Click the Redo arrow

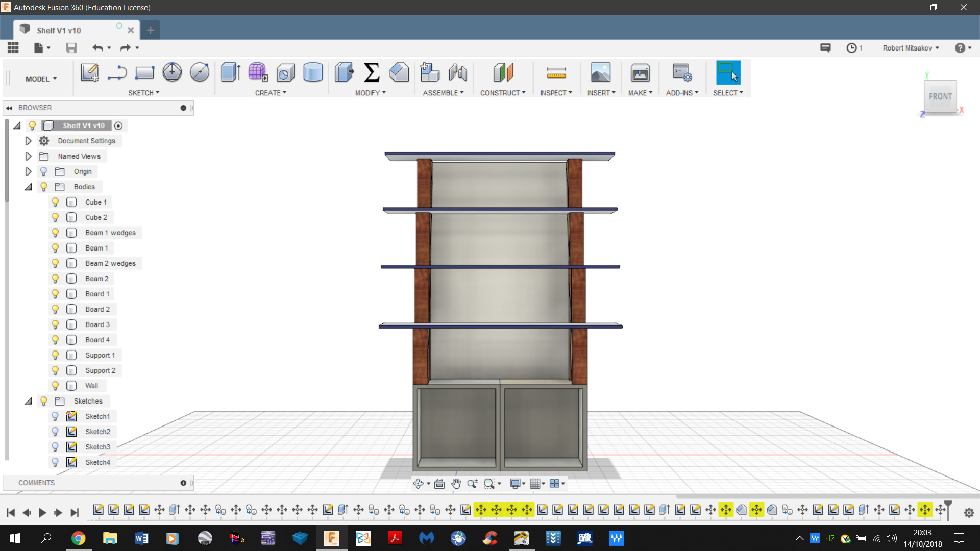[x=125, y=48]
